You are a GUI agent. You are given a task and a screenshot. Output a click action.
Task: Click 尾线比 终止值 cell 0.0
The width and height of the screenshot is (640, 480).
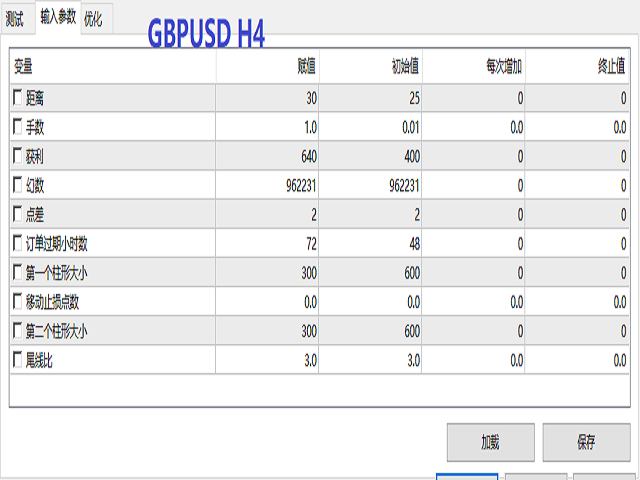(577, 360)
